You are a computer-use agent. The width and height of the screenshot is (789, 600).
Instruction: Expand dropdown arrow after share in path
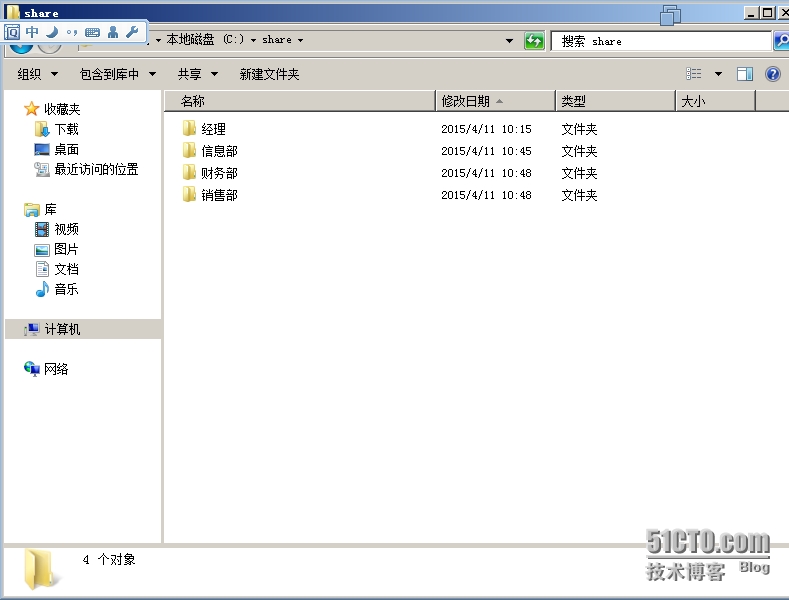tap(300, 40)
